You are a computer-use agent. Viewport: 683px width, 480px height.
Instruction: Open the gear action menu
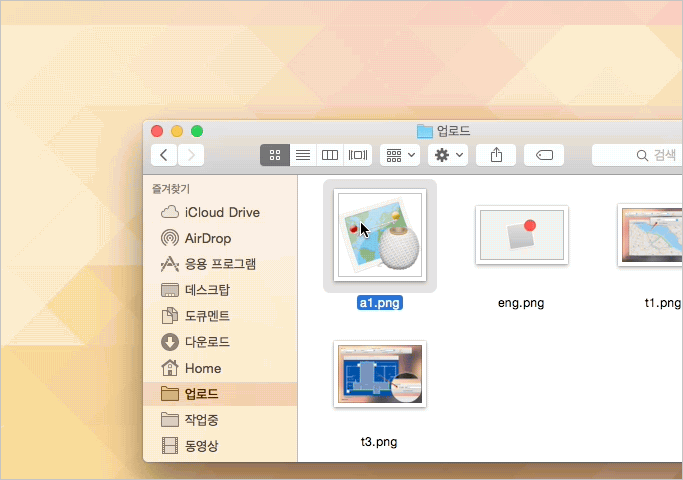(448, 155)
